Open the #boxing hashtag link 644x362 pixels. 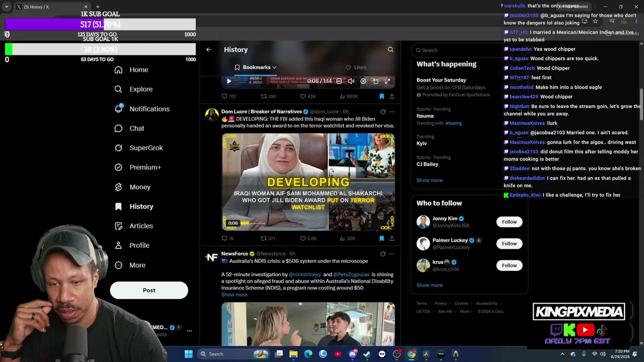coord(453,123)
